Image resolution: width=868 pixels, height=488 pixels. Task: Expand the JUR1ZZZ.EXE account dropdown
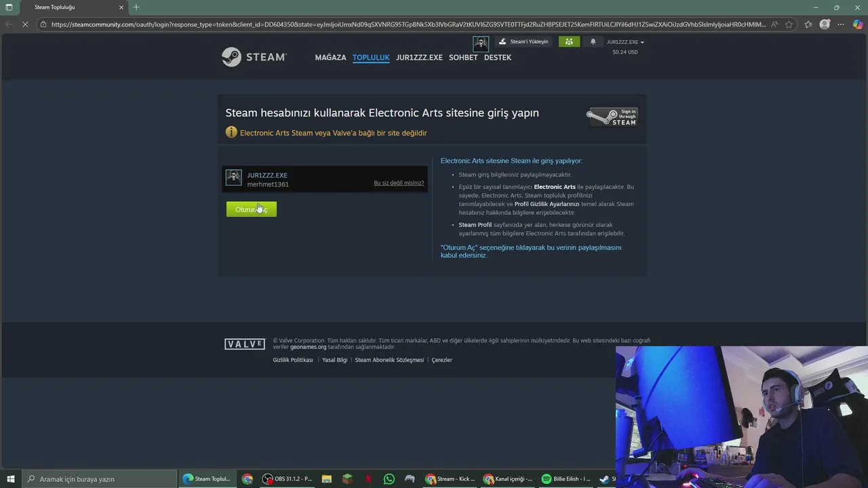coord(625,42)
